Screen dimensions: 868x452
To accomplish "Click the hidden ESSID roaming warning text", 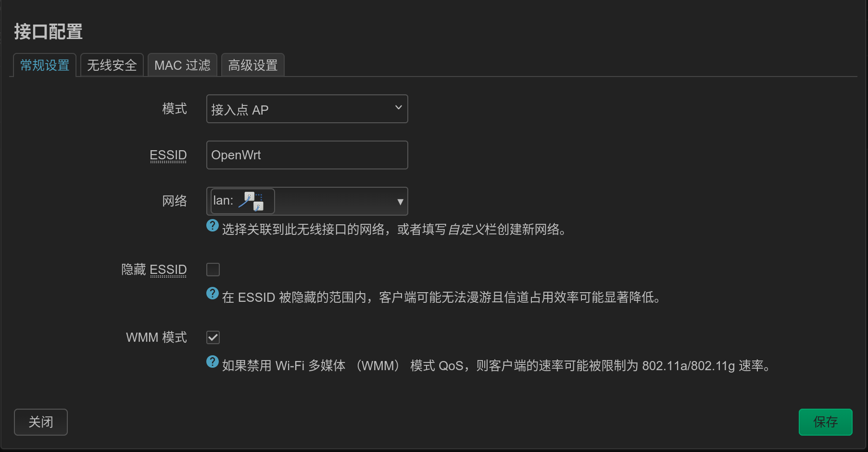I will pos(441,297).
